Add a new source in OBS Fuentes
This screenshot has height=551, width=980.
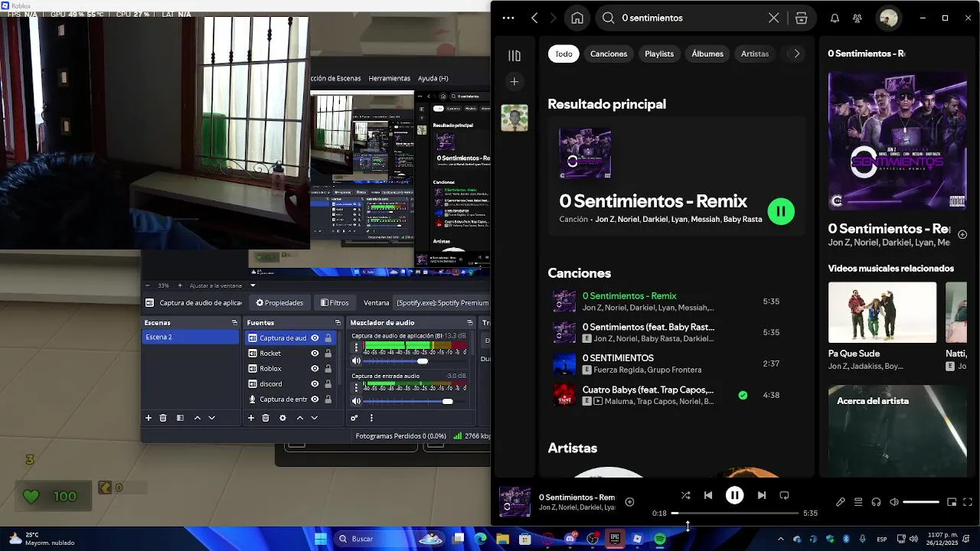pos(250,418)
